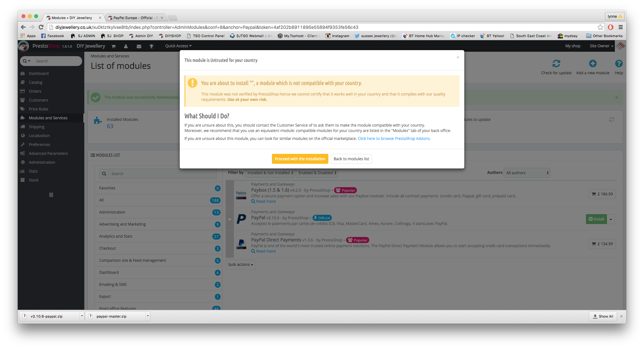Click the Check for update refresh icon
Image resolution: width=644 pixels, height=349 pixels.
556,63
